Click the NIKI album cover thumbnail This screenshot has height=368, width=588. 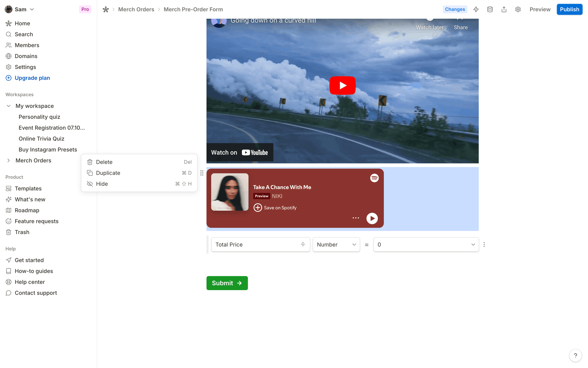click(230, 192)
